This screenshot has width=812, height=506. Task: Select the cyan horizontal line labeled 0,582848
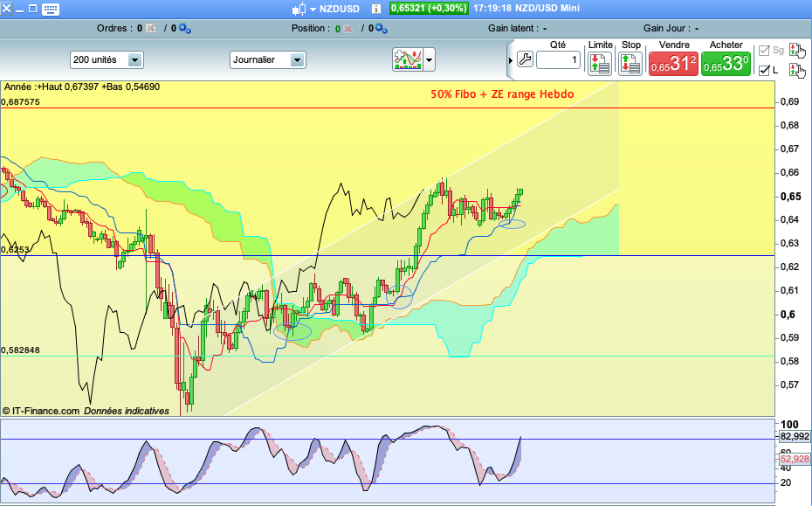click(388, 357)
